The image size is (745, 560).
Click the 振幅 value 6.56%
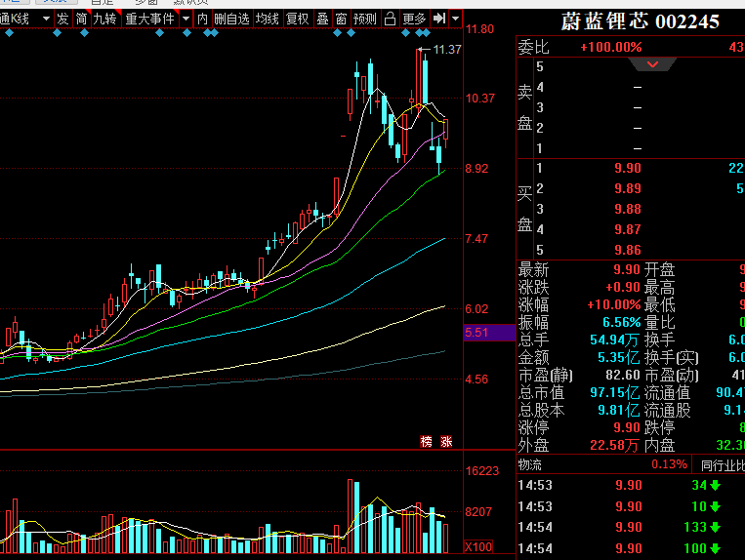coord(622,322)
